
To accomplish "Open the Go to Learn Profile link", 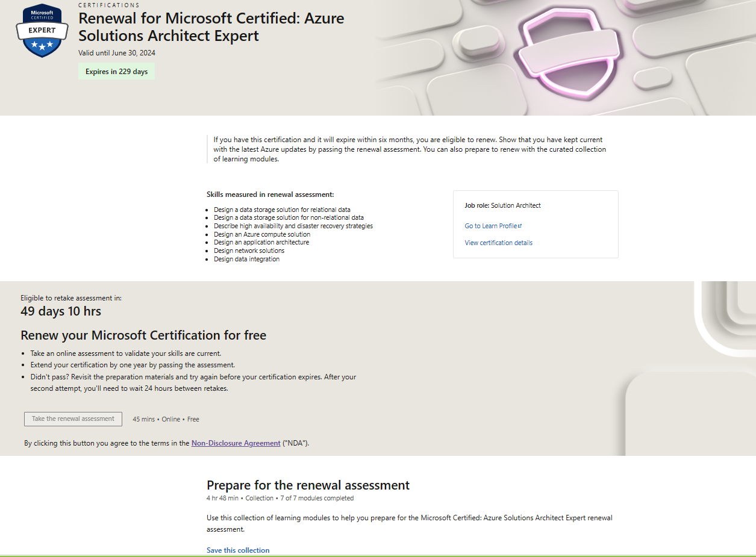I will tap(491, 226).
